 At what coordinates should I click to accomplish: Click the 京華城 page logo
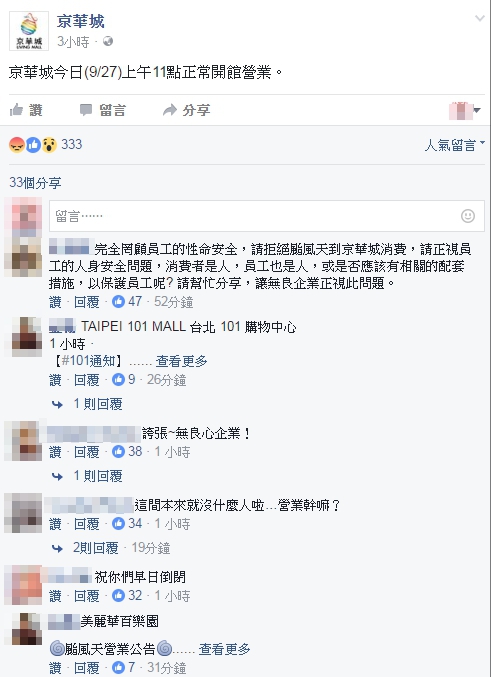pyautogui.click(x=29, y=31)
